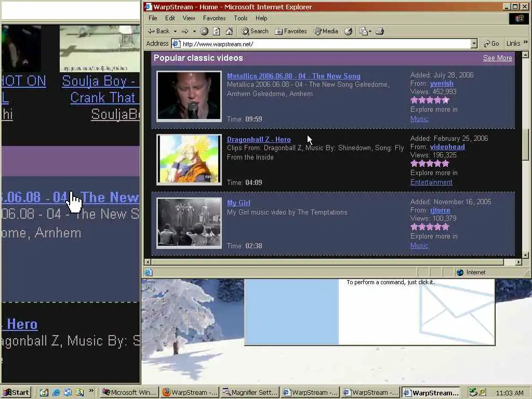The width and height of the screenshot is (532, 399).
Task: Expand the Links toolbar chevron
Action: point(526,42)
